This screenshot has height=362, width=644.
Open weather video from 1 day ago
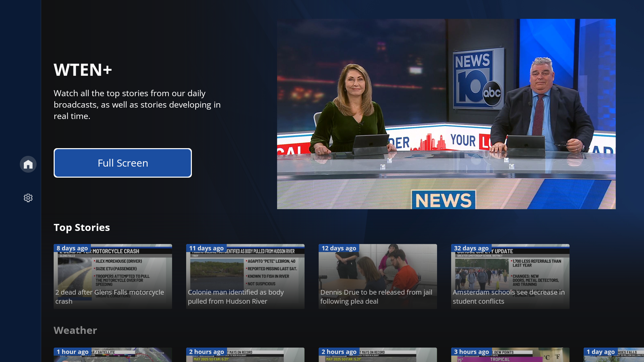pos(614,355)
